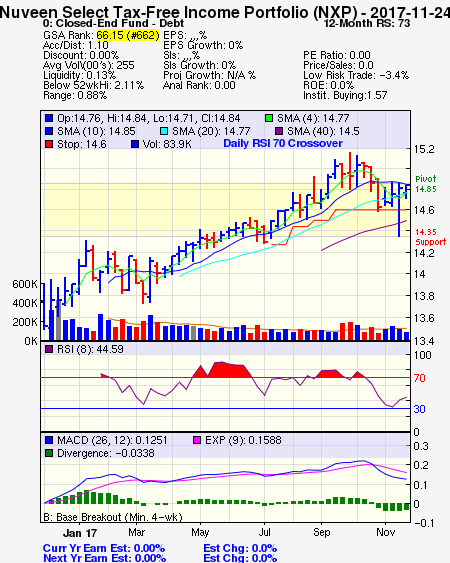
Task: Click the Daily RSI 70 Crossover label
Action: 283,143
